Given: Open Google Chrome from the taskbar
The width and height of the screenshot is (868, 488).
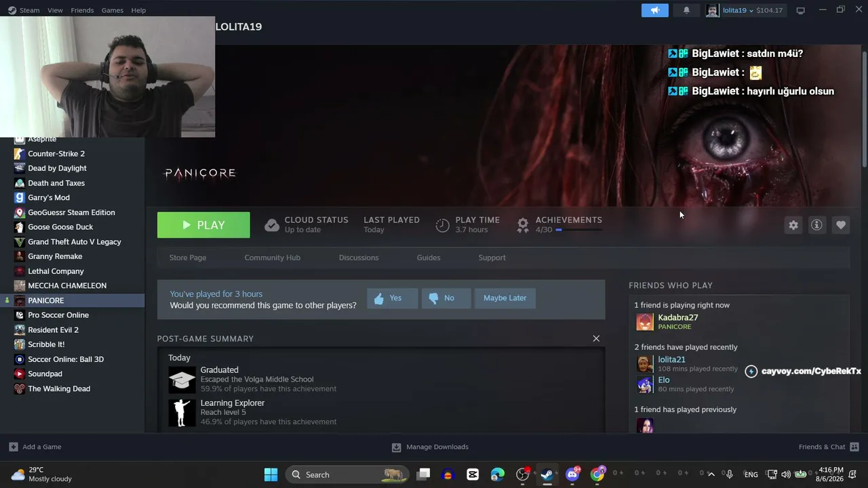Looking at the screenshot, I should pos(597,474).
